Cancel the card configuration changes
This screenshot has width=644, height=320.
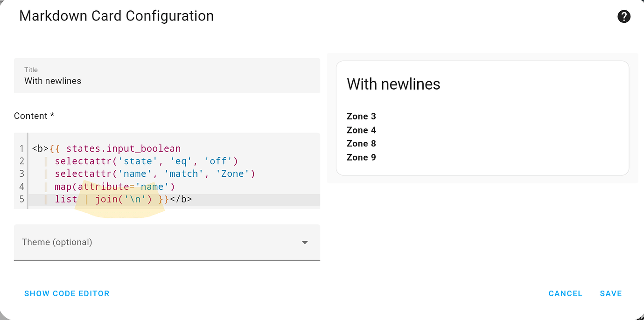pyautogui.click(x=565, y=293)
